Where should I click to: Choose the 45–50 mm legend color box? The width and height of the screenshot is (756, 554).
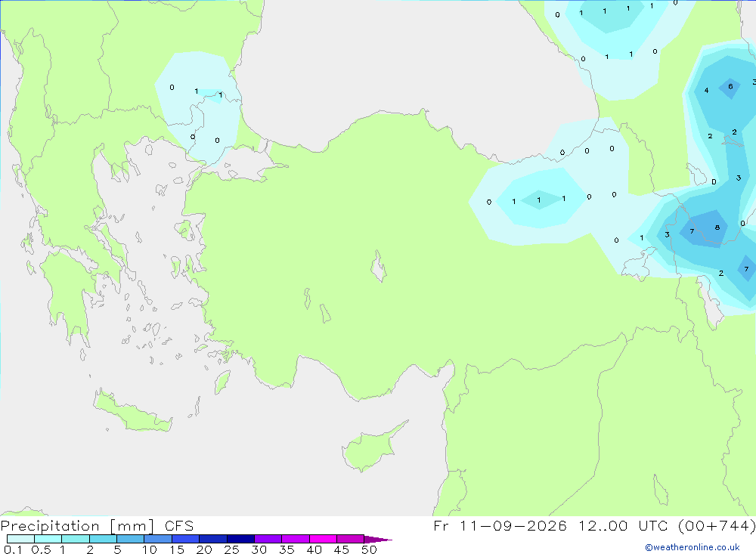tap(350, 539)
